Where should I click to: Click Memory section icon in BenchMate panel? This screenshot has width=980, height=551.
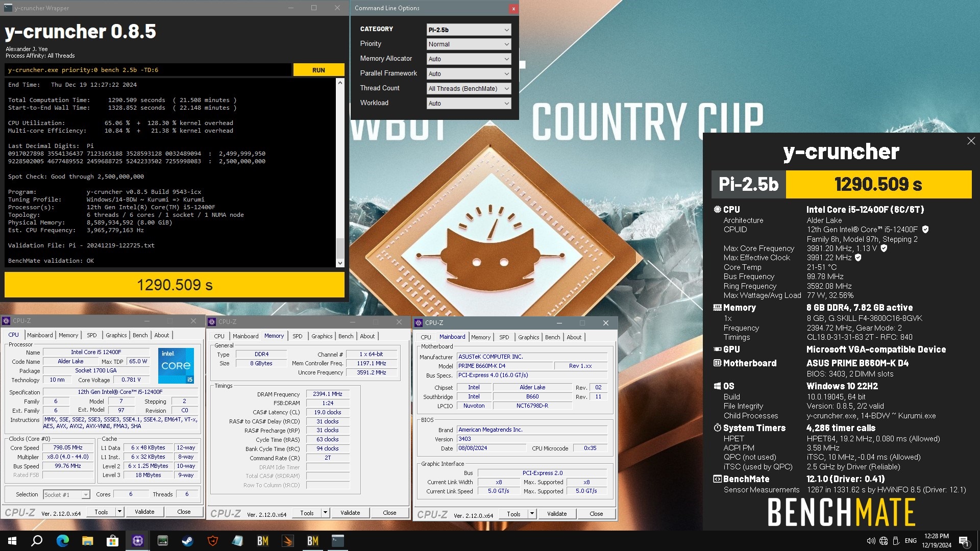(717, 308)
